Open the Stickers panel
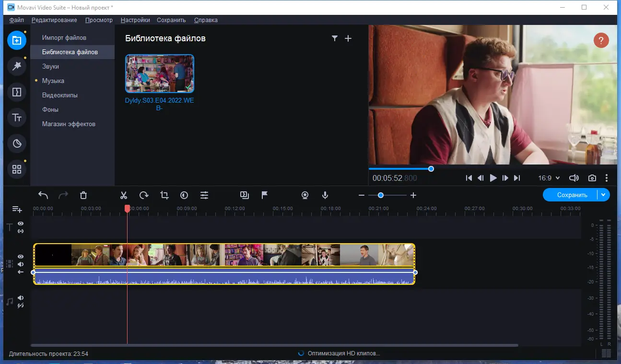Viewport: 621px width, 364px height. tap(17, 143)
